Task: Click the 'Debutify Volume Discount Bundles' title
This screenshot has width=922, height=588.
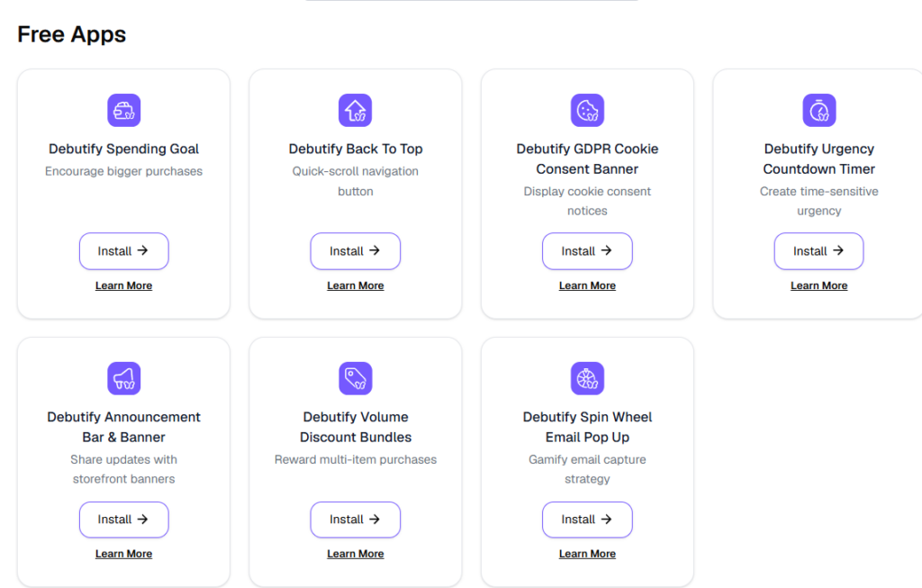Action: pyautogui.click(x=355, y=427)
